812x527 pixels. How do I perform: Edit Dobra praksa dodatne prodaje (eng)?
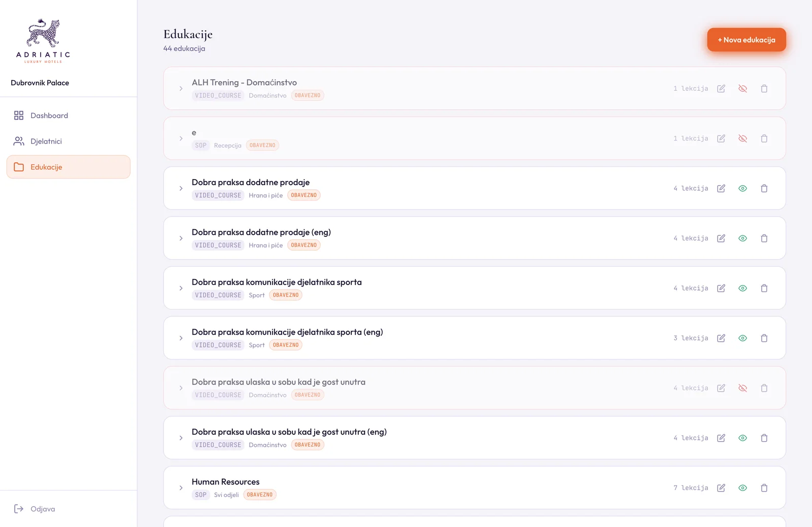click(721, 238)
